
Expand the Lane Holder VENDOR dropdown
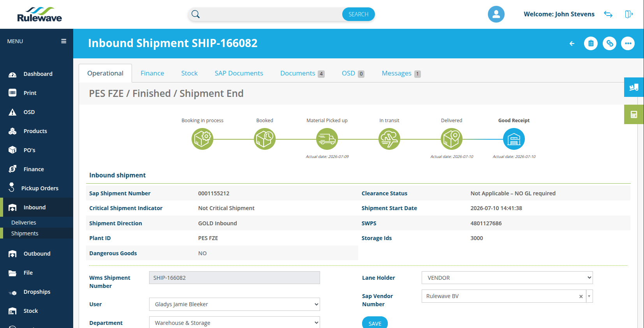click(507, 278)
